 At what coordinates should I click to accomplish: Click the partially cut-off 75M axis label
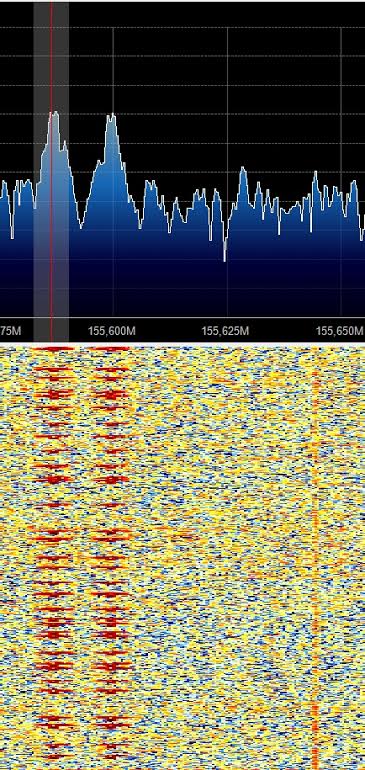click(x=10, y=331)
